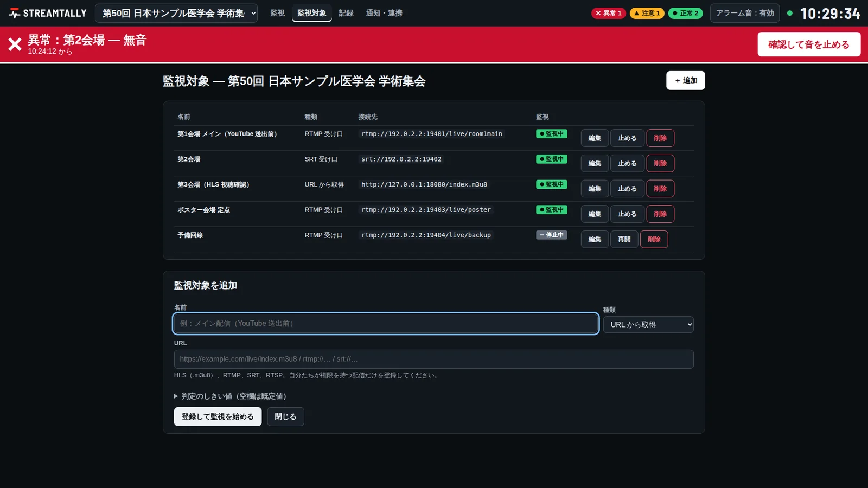Click the 監視中 badge for 第3会場

click(x=552, y=184)
